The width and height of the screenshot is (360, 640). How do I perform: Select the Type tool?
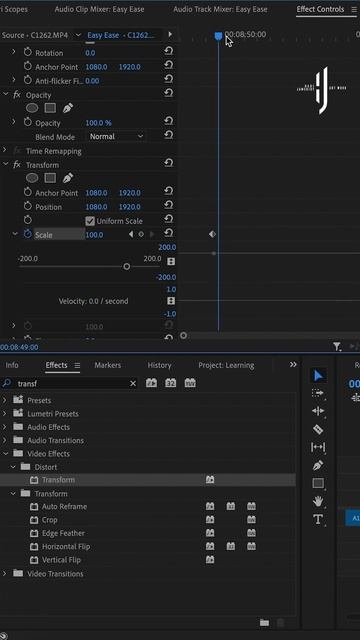pyautogui.click(x=318, y=519)
